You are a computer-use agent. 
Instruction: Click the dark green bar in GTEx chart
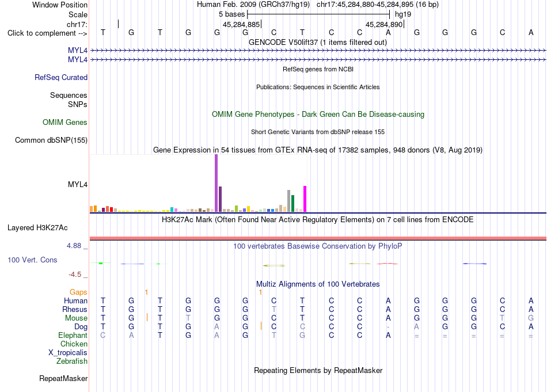[x=293, y=204]
